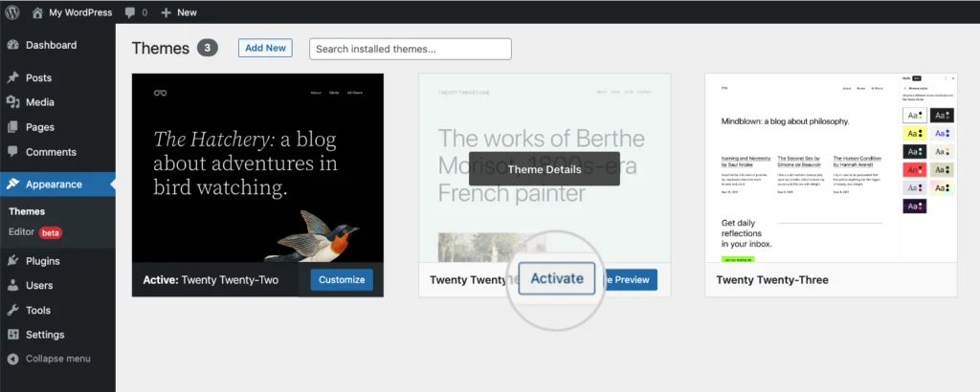Click the Comments icon in sidebar
The image size is (980, 392).
click(x=13, y=152)
